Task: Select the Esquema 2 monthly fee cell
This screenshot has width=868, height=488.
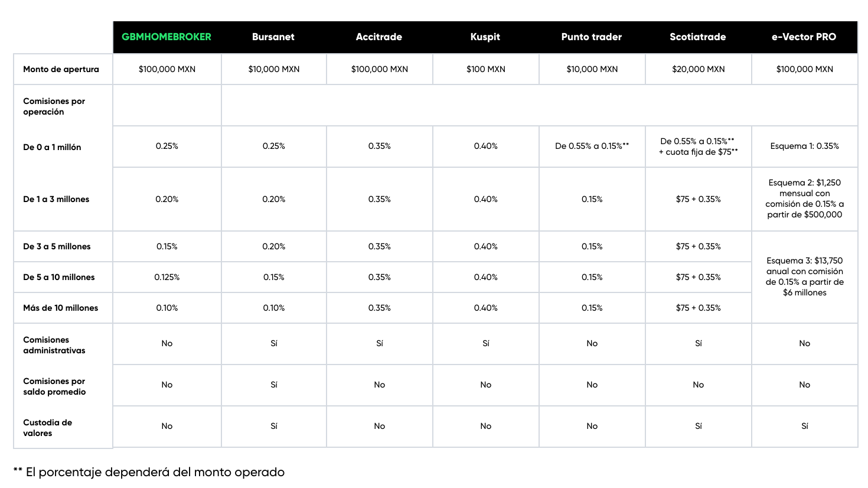Action: tap(805, 199)
